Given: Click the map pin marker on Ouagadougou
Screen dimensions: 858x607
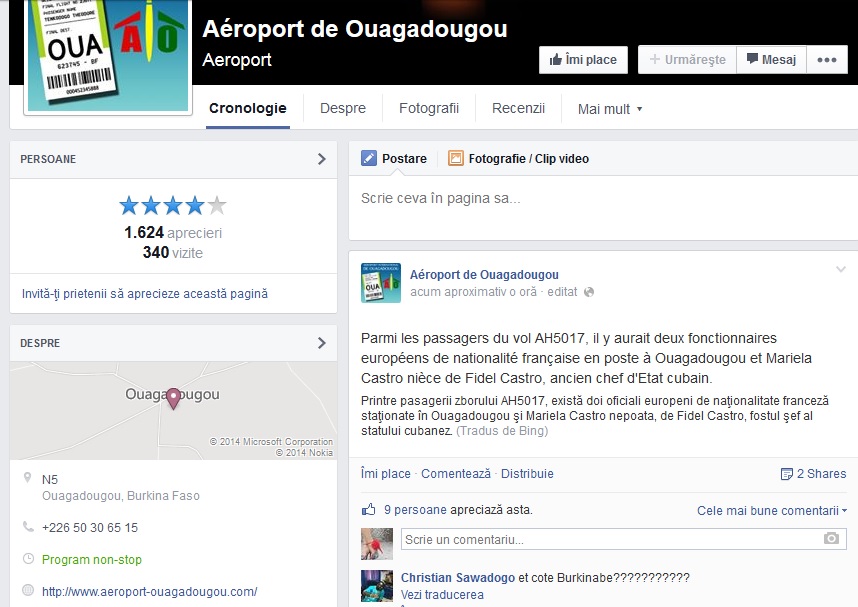Looking at the screenshot, I should point(173,398).
